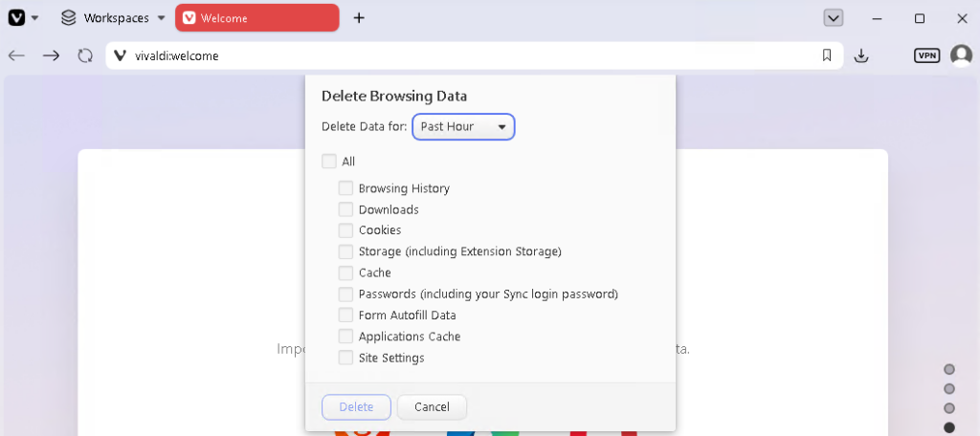Click the Cancel button
The width and height of the screenshot is (980, 436).
click(x=432, y=407)
